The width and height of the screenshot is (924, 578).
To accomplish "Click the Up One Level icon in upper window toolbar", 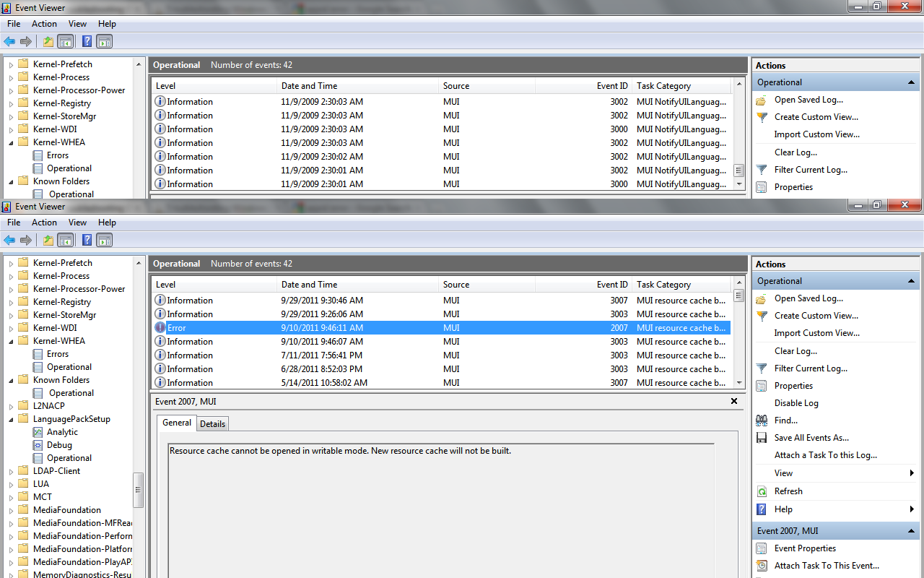I will tap(48, 42).
